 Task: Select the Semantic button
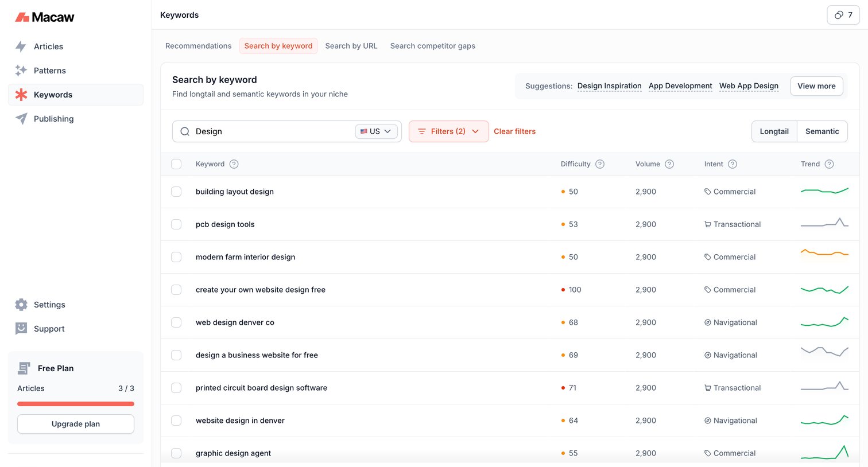click(822, 131)
